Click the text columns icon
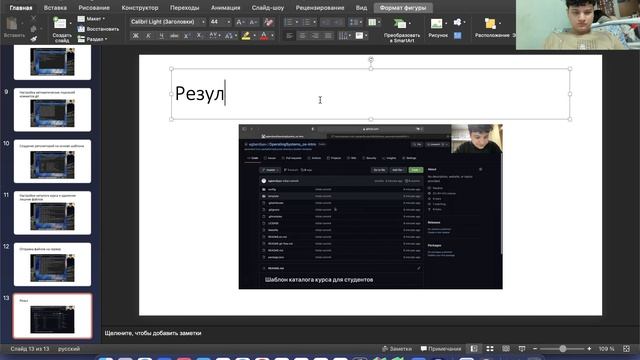This screenshot has width=640, height=360. (x=372, y=22)
